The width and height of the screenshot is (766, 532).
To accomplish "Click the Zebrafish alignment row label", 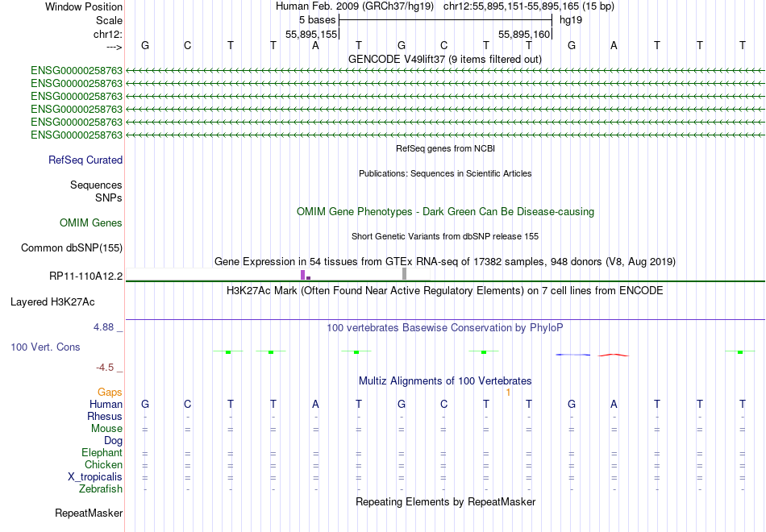I will click(x=101, y=488).
